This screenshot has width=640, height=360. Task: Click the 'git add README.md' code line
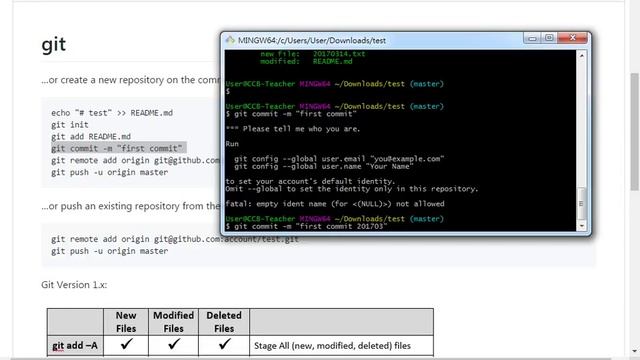91,136
